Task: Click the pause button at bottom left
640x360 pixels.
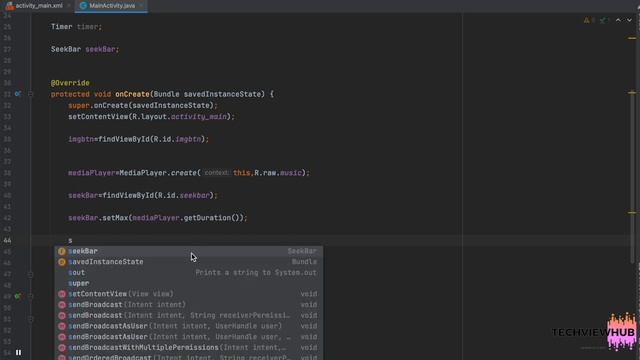Action: coord(18,352)
